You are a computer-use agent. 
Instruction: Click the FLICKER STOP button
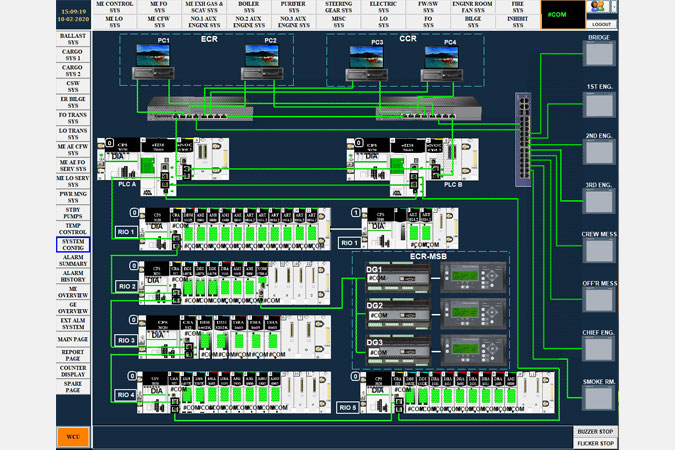595,444
